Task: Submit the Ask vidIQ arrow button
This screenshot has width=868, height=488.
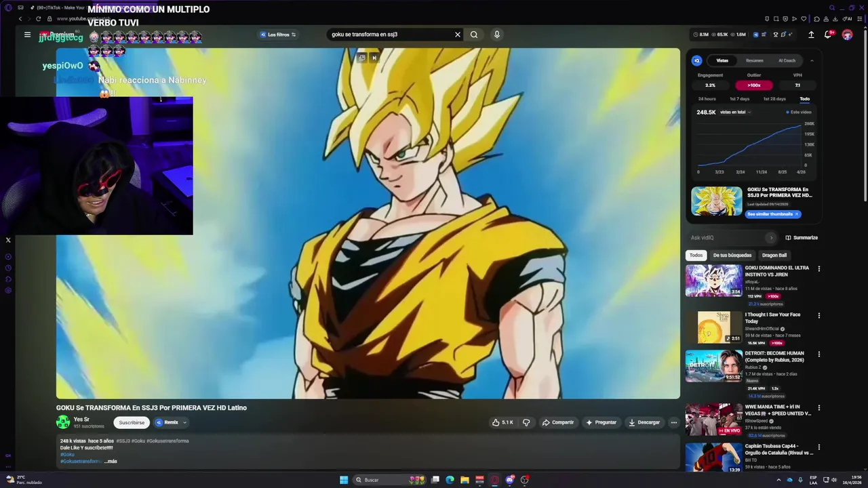Action: [x=771, y=238]
